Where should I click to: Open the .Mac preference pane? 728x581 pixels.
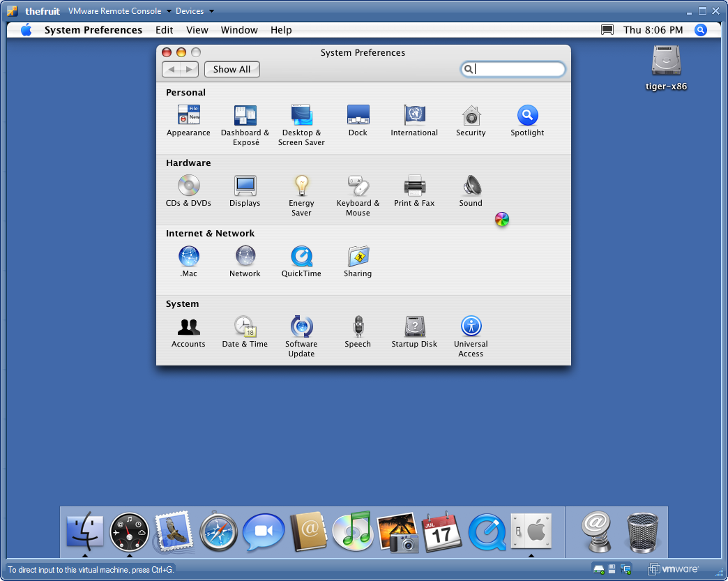click(188, 262)
